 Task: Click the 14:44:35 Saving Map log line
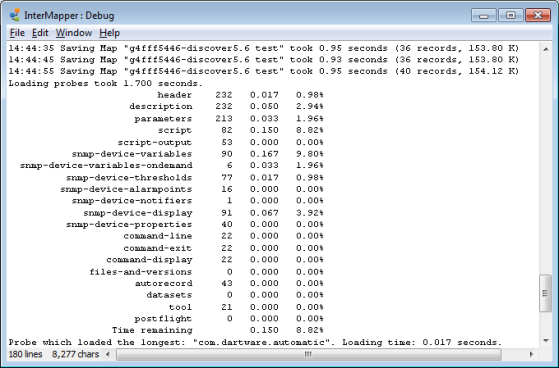click(263, 48)
